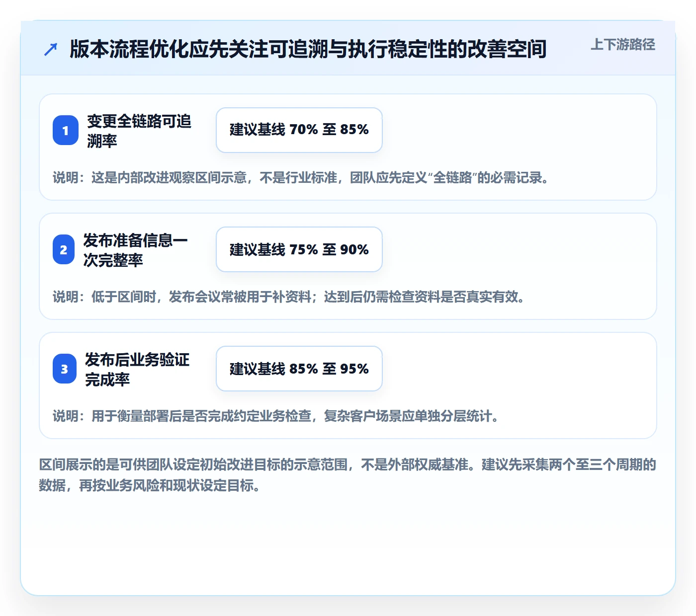Click the 建议基线 75% 至 90% pill
Screen dimensions: 696x616
tap(299, 249)
